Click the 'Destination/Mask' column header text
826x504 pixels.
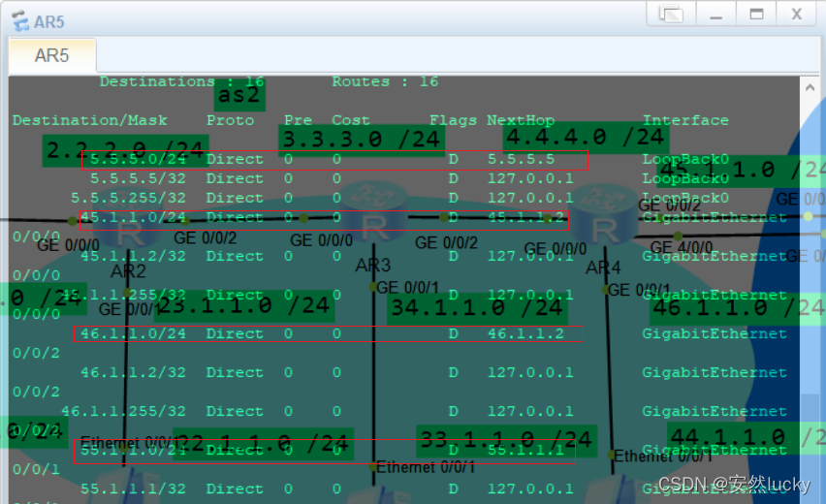pyautogui.click(x=89, y=120)
